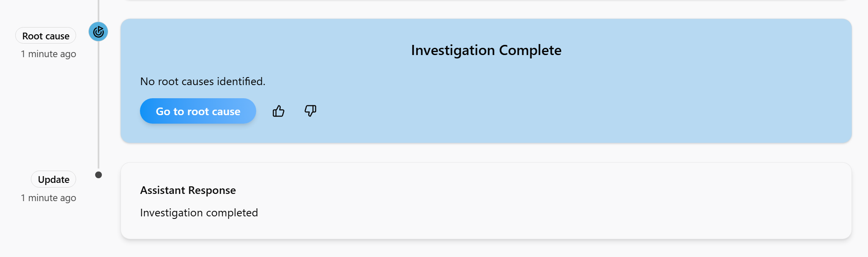Screen dimensions: 868x257
Task: Click the Assistant Response heading
Action: 188,191
